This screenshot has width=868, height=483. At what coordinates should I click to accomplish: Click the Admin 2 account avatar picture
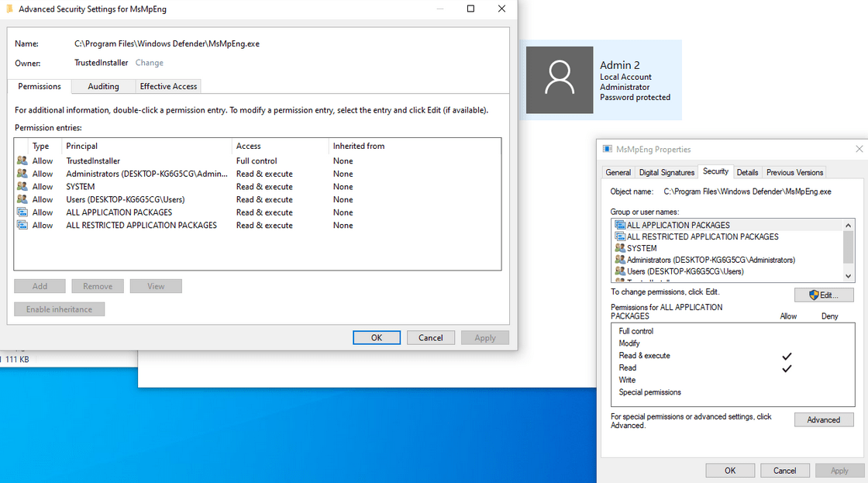[559, 80]
